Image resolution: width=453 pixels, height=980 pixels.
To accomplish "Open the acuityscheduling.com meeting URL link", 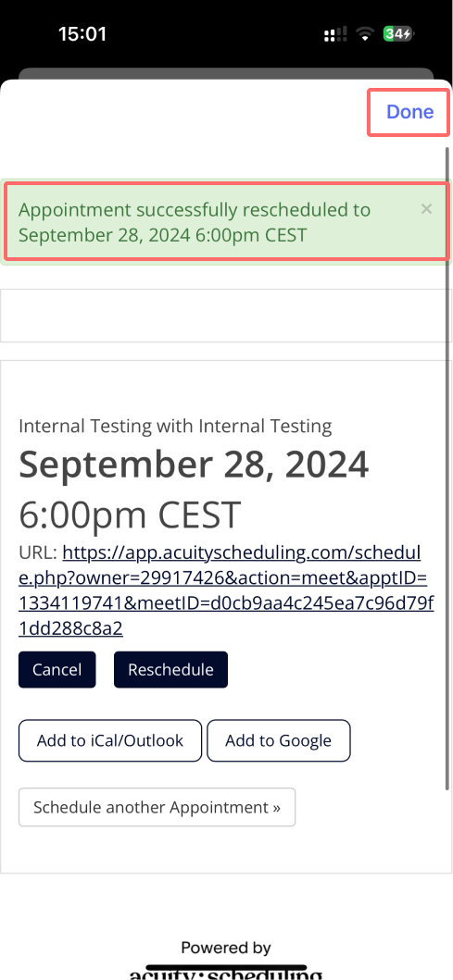I will [226, 590].
